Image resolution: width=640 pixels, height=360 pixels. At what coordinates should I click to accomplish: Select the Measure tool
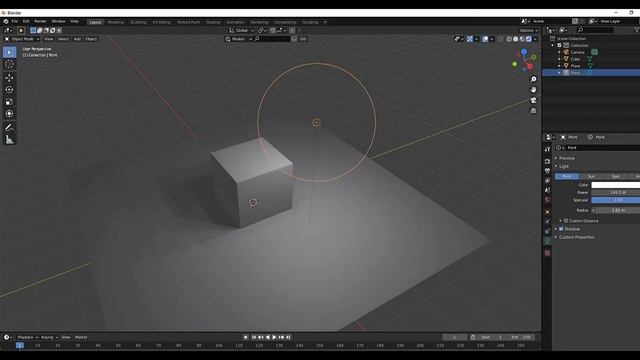click(9, 140)
